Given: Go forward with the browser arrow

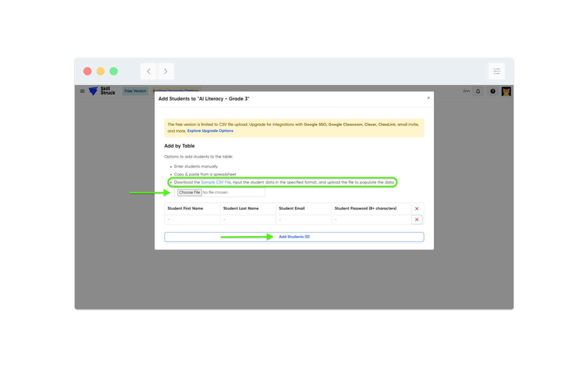Looking at the screenshot, I should 166,71.
